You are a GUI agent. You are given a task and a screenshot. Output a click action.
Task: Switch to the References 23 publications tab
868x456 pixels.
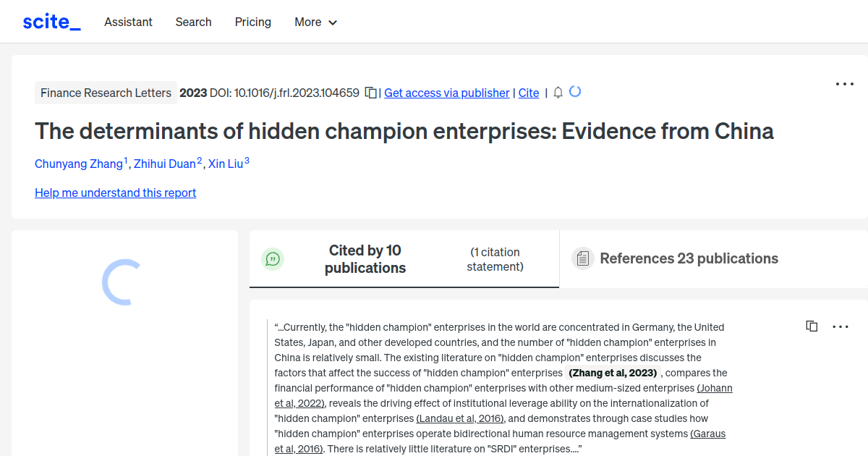pyautogui.click(x=689, y=258)
